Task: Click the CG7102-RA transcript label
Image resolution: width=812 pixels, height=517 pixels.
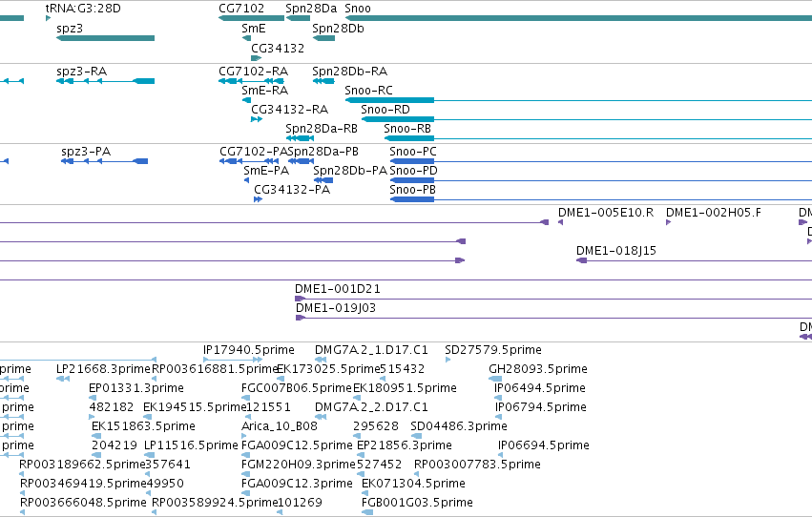Action: pos(253,71)
